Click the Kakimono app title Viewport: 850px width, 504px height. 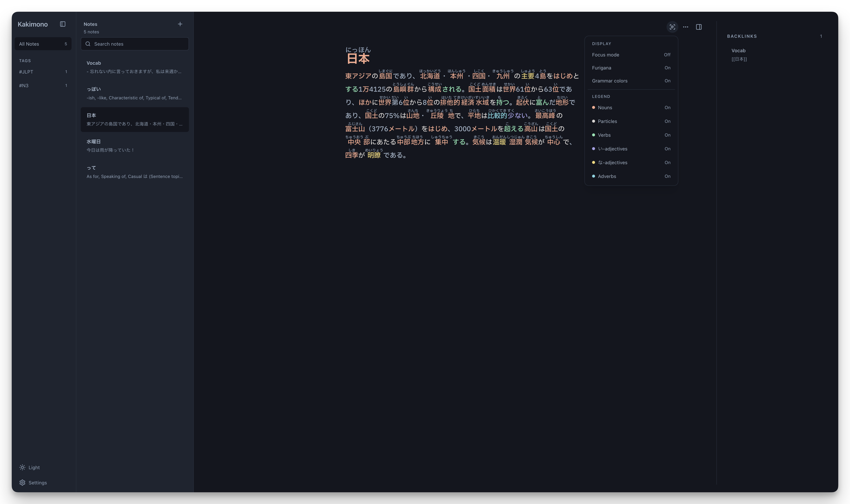point(33,24)
